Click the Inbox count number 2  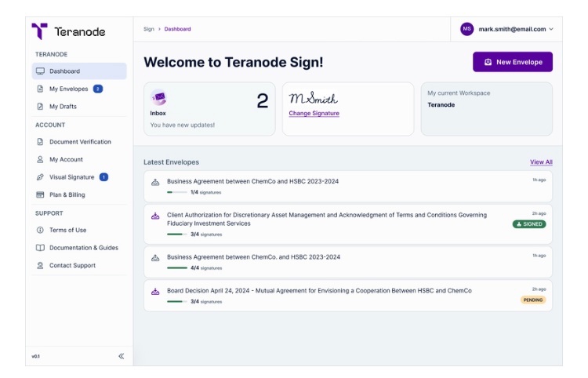pos(263,101)
